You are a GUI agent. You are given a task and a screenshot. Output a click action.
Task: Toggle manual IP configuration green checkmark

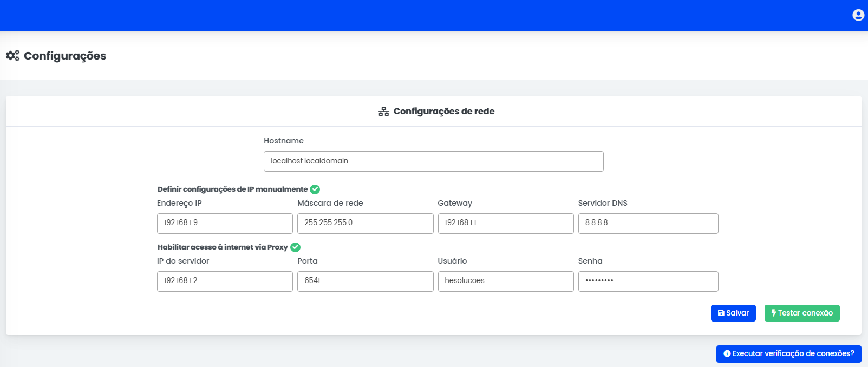coord(315,189)
